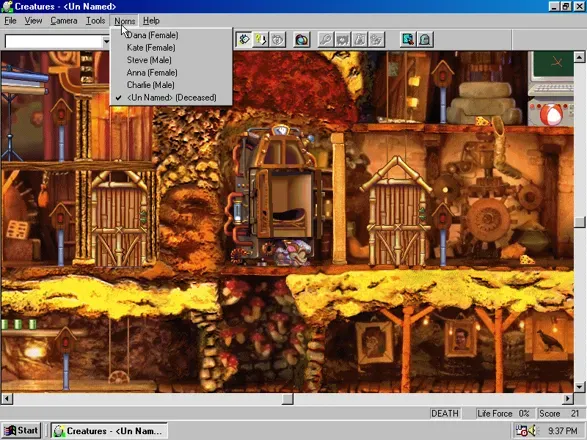The height and width of the screenshot is (440, 587).
Task: Click the cheese wedge on upper shelf
Action: click(482, 121)
